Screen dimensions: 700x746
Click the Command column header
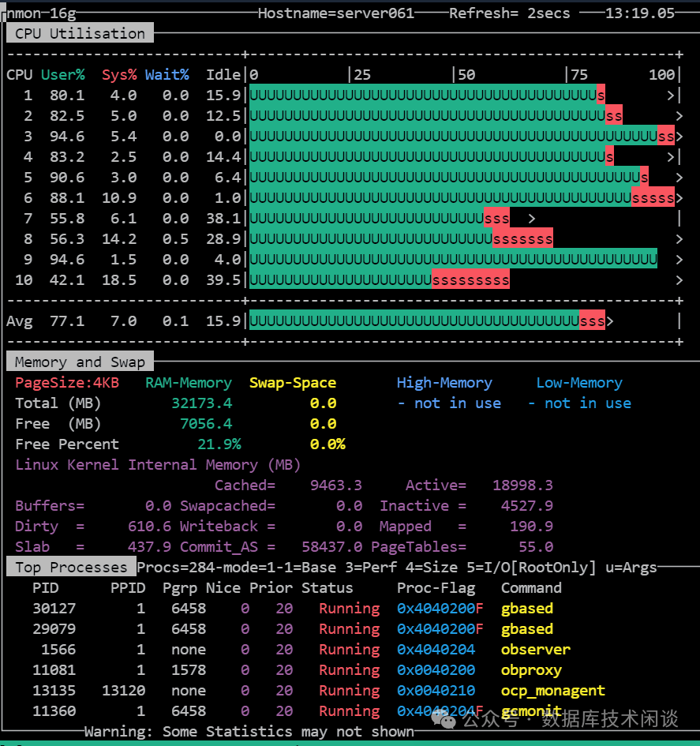tap(531, 587)
